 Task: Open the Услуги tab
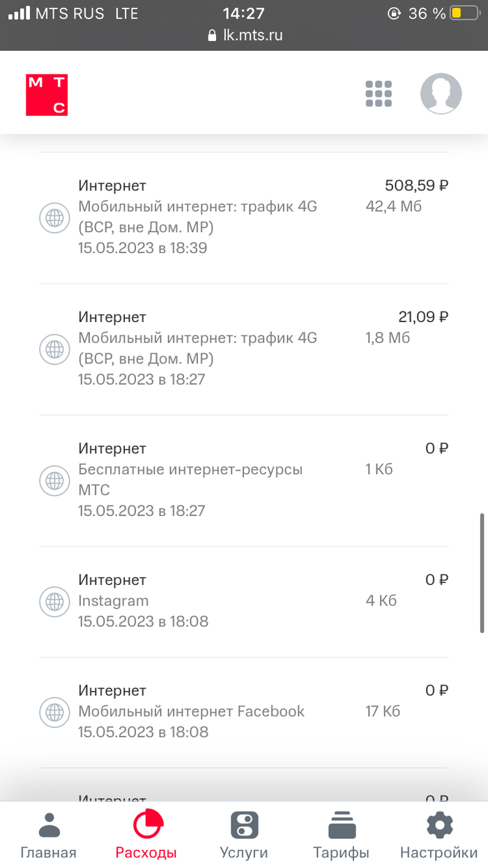point(244,835)
